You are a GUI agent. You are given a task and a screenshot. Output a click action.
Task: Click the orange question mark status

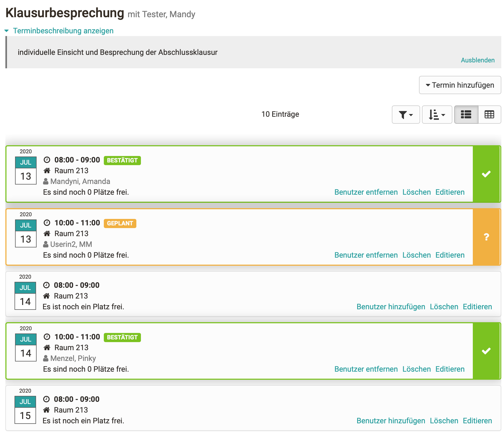(x=486, y=237)
